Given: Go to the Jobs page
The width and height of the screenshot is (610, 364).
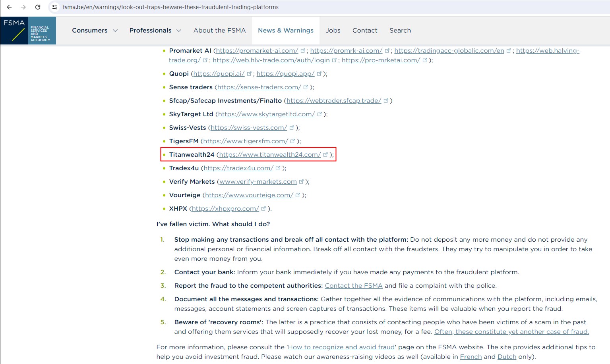Looking at the screenshot, I should [x=333, y=31].
